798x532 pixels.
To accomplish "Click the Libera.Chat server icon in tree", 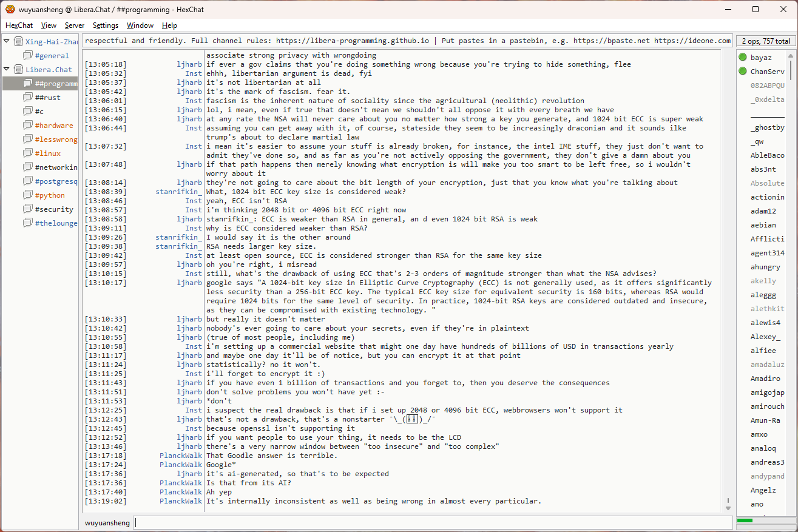I will (x=19, y=70).
